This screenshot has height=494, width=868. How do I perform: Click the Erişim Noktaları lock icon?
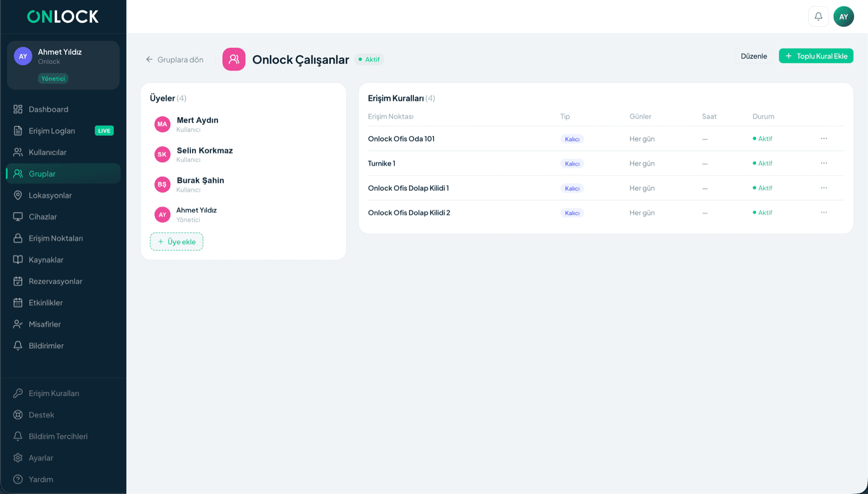(x=18, y=238)
